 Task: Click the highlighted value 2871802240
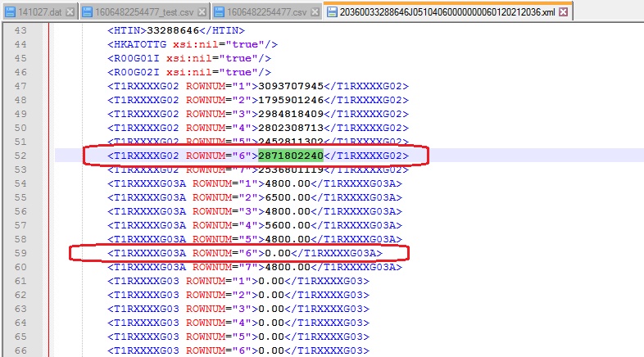(291, 156)
